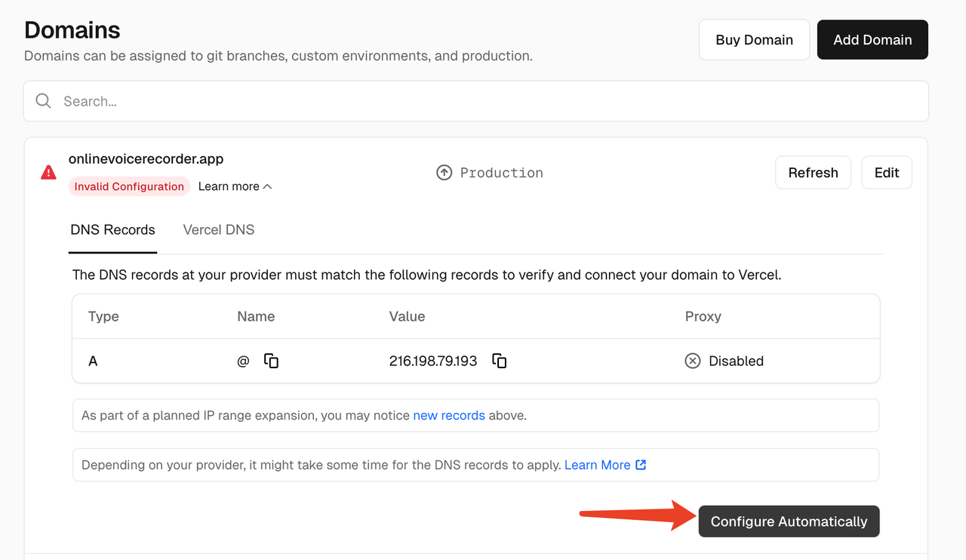Copy the @ record name

(x=271, y=361)
